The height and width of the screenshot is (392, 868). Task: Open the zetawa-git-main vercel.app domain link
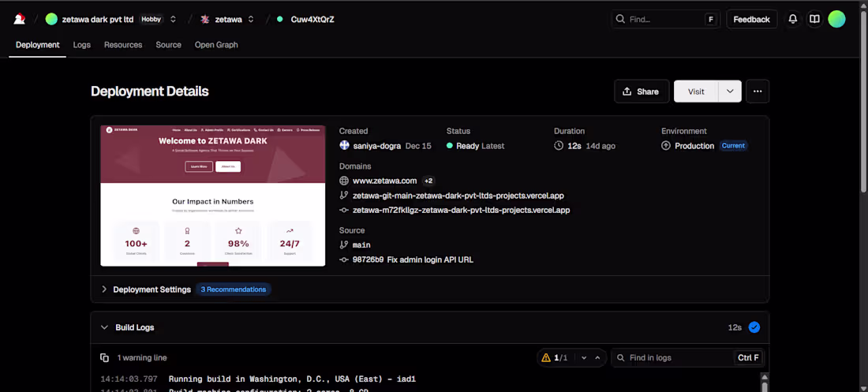[x=458, y=196]
